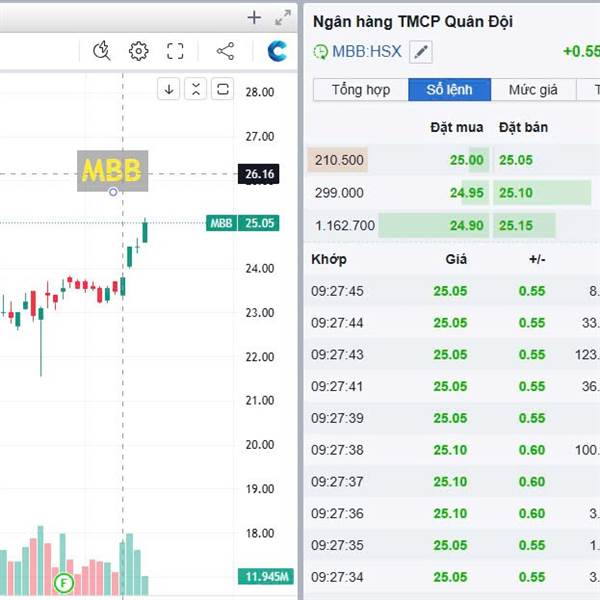Select the trade row at 09:27:34
This screenshot has height=600, width=600.
pos(452,577)
